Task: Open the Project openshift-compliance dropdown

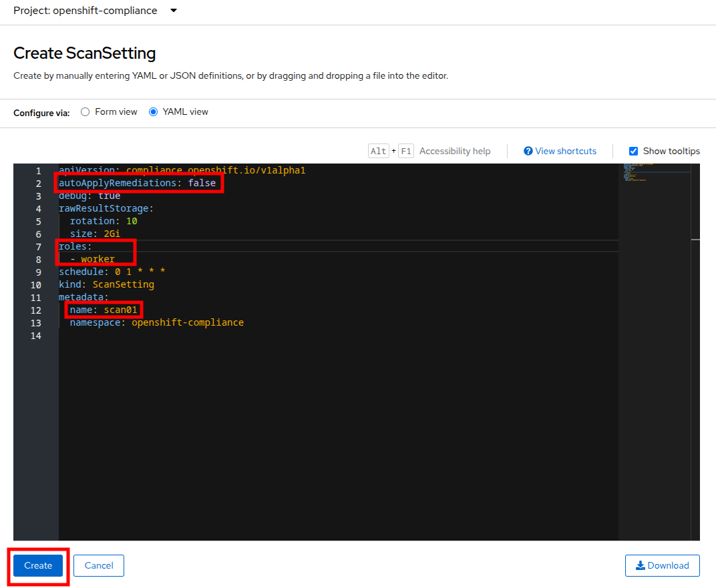Action: 95,11
